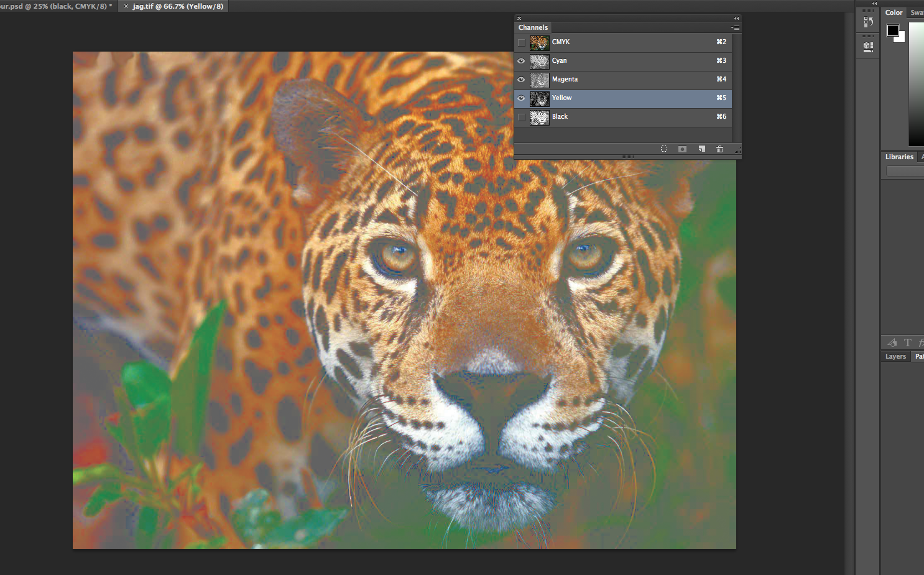
Task: Open the Libraries dropdown field
Action: [905, 171]
